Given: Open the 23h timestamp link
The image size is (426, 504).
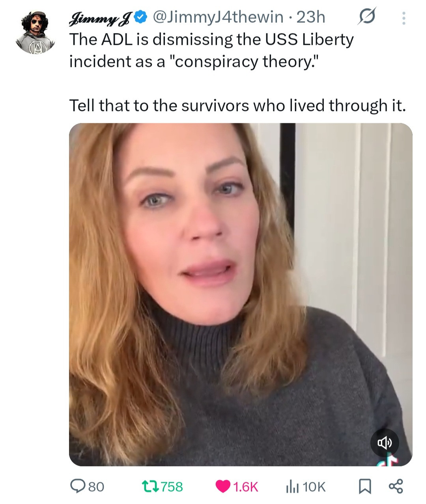Looking at the screenshot, I should point(311,17).
